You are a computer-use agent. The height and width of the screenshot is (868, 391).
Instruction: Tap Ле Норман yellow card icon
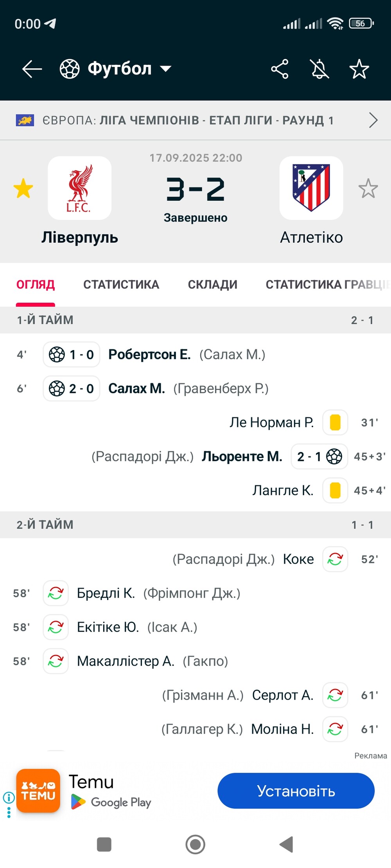(x=335, y=422)
